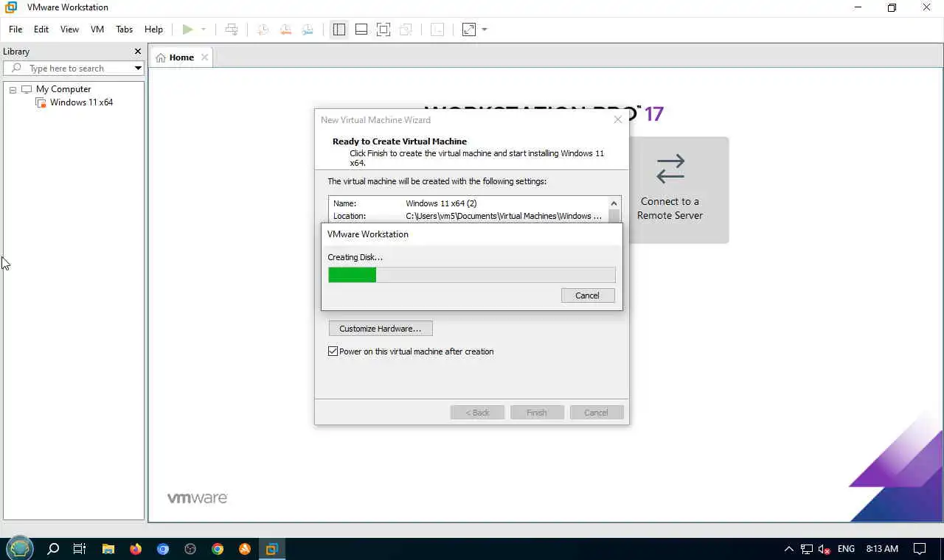
Task: Open the notification center icon
Action: pos(920,549)
